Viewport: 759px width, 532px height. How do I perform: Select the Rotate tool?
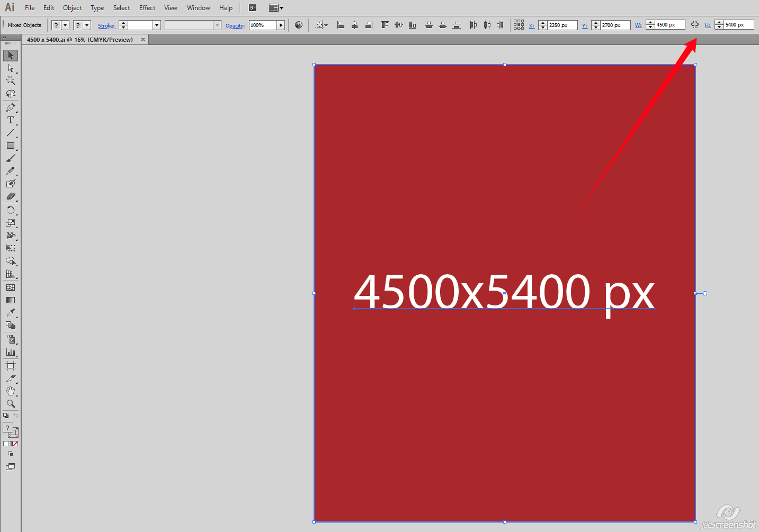[x=11, y=210]
